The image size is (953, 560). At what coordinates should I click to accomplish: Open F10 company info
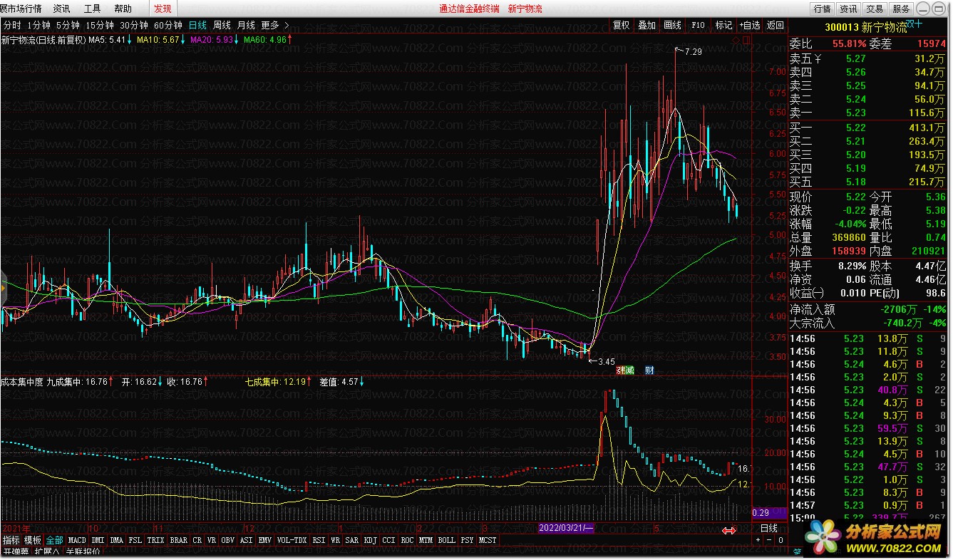(x=698, y=25)
